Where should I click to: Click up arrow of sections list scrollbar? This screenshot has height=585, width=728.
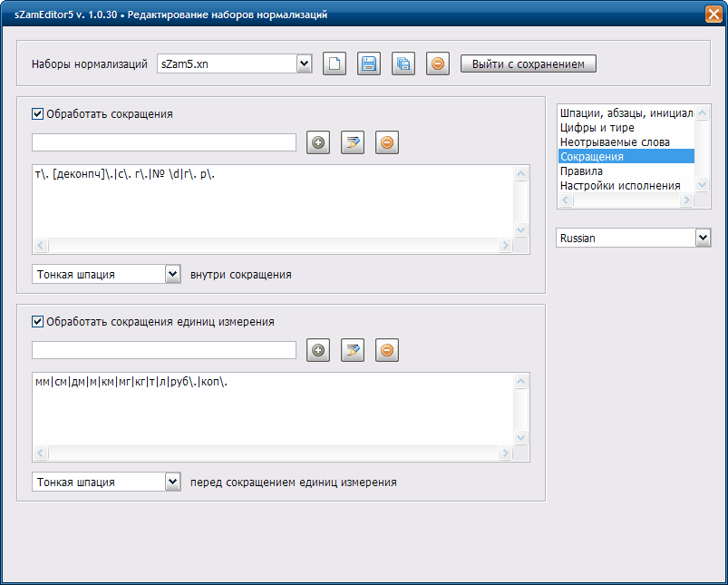coord(702,112)
